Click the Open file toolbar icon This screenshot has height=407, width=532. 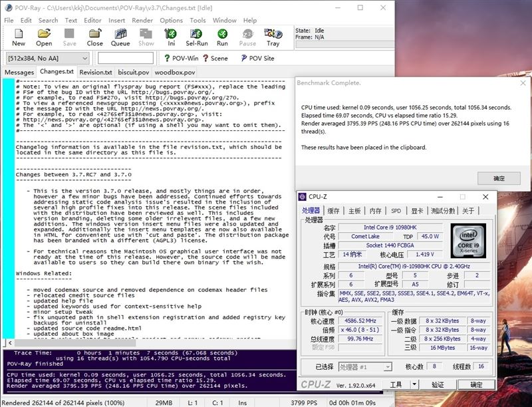pos(44,38)
